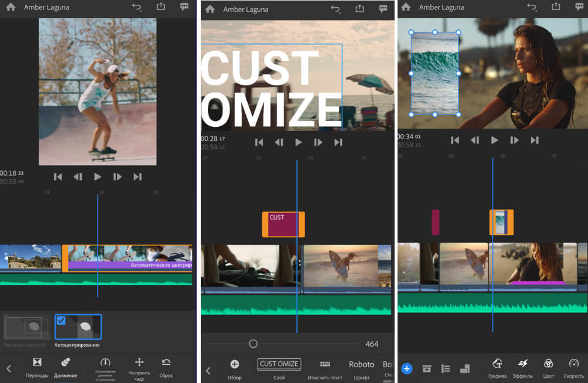Viewport: 588px width, 383px height.
Task: Jump to next edit on the CUST OMIZE screen
Action: pyautogui.click(x=338, y=142)
